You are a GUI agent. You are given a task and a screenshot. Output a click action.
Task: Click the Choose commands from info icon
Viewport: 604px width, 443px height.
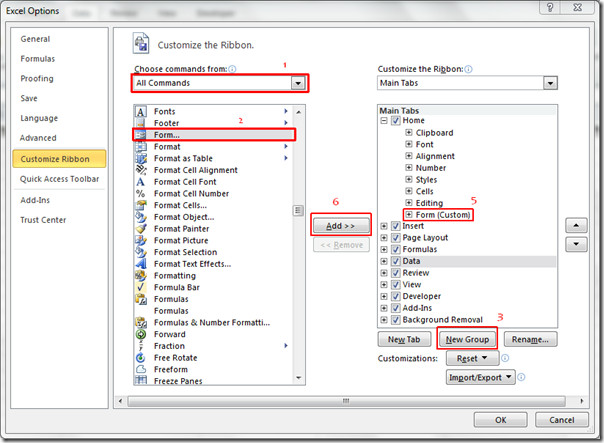[232, 69]
